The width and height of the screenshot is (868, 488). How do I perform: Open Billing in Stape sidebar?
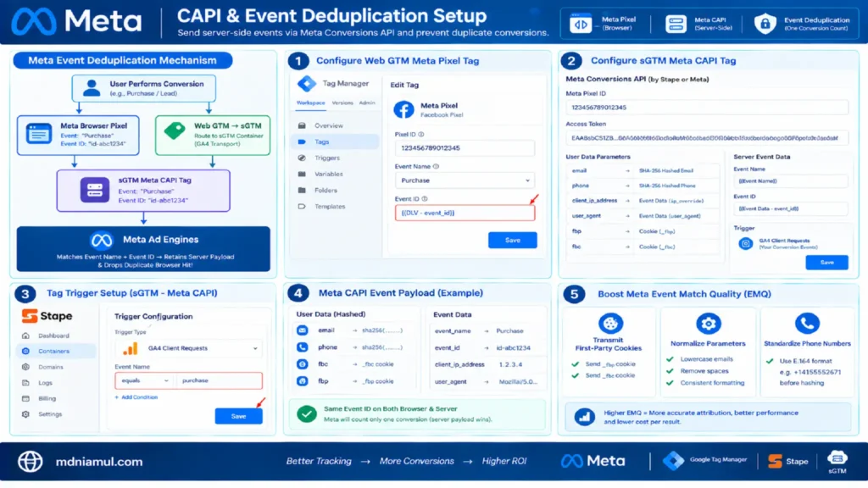(56, 398)
